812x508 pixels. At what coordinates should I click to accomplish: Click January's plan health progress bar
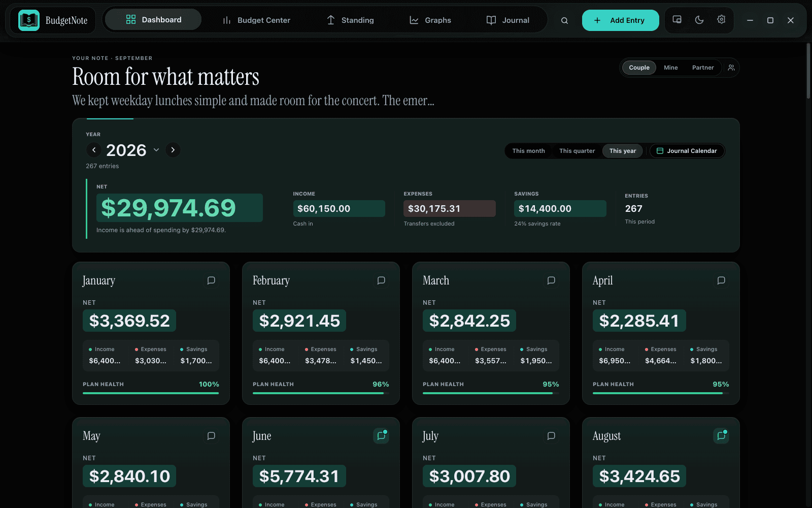(x=151, y=393)
